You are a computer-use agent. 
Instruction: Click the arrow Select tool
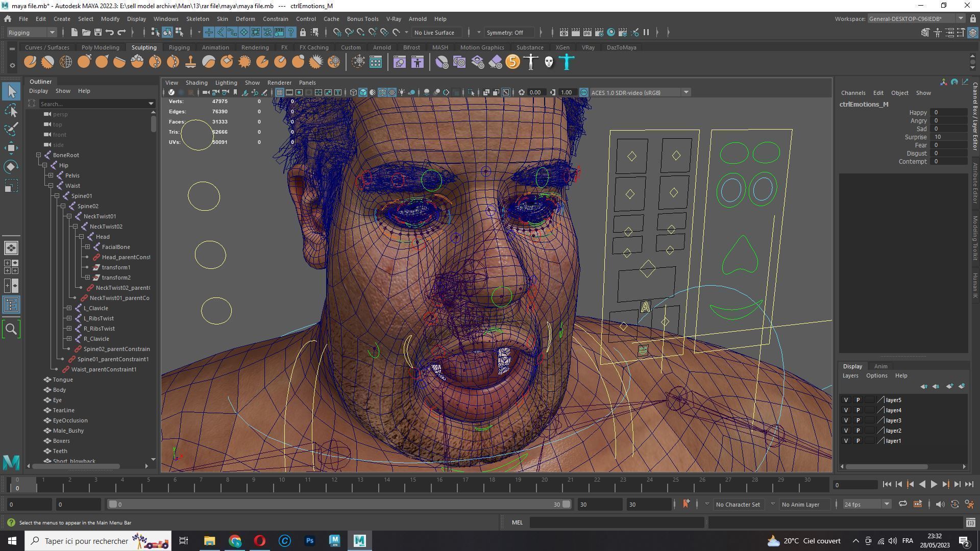coord(11,91)
